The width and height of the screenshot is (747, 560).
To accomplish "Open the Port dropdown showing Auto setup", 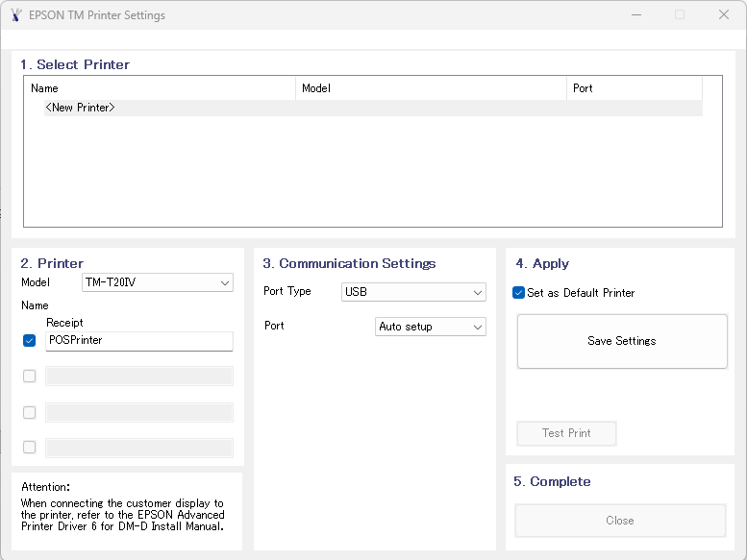I will pos(430,327).
